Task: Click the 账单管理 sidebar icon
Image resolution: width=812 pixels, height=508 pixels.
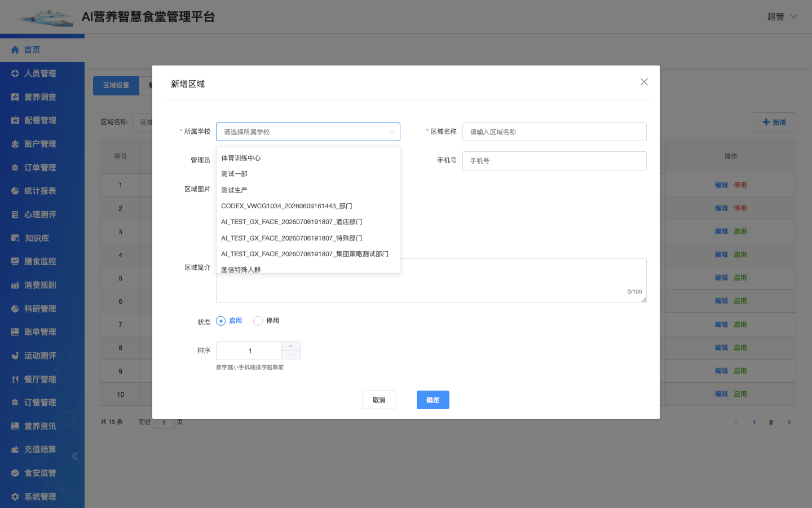Action: tap(15, 332)
